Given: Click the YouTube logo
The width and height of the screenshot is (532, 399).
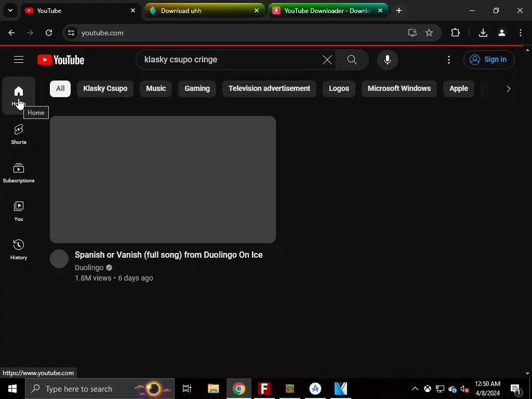Looking at the screenshot, I should pos(61,60).
